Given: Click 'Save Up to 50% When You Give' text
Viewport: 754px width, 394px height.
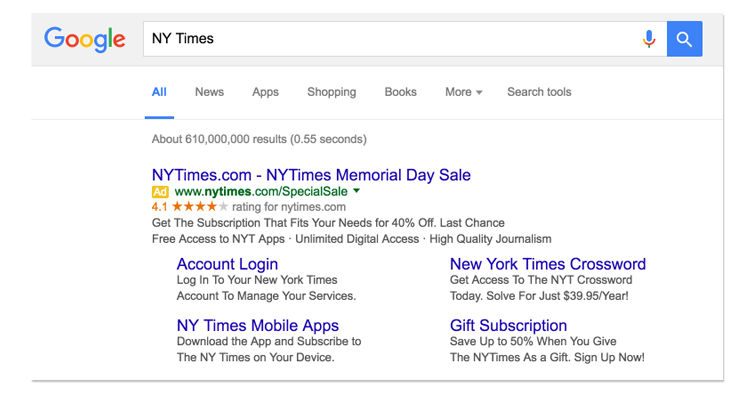Looking at the screenshot, I should point(533,342).
